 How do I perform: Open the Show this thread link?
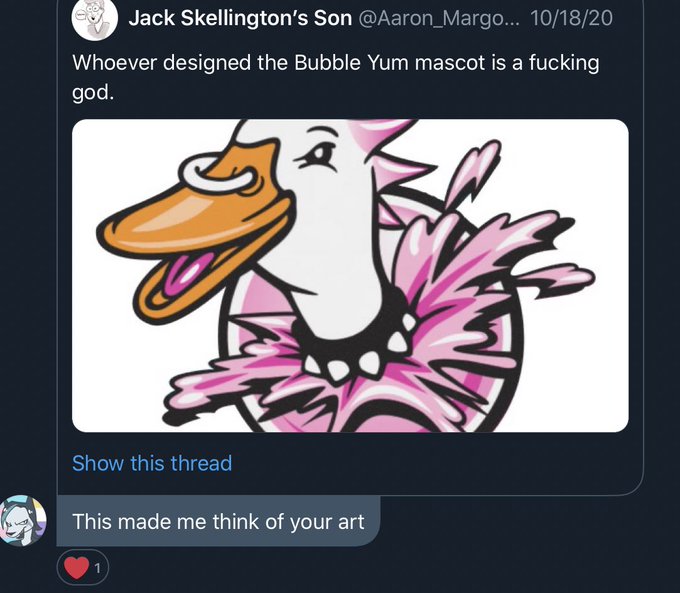pyautogui.click(x=152, y=463)
